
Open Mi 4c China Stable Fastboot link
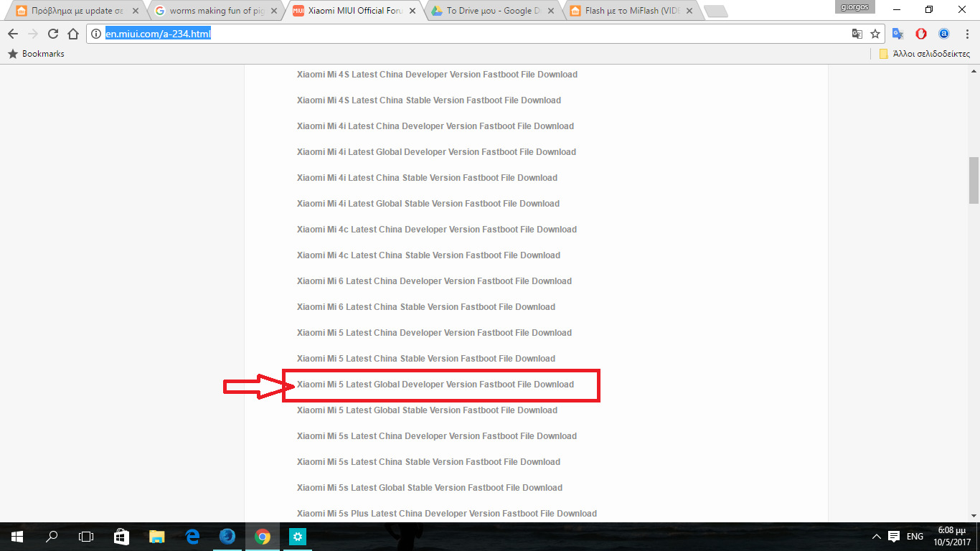click(428, 255)
